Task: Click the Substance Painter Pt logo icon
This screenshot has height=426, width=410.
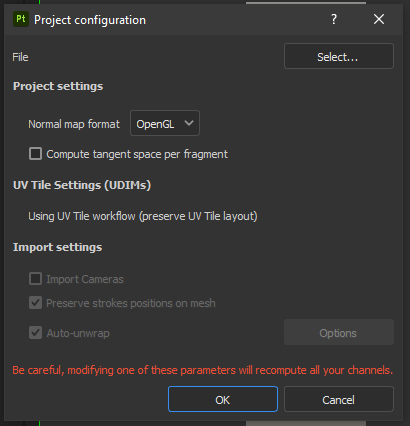Action: (x=21, y=19)
